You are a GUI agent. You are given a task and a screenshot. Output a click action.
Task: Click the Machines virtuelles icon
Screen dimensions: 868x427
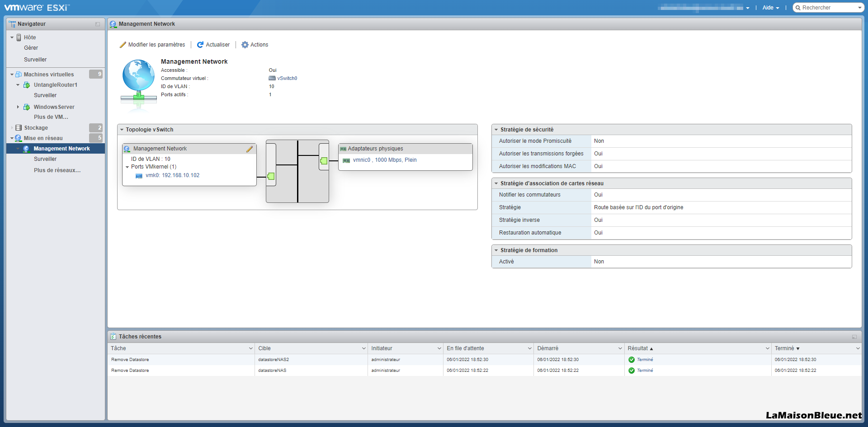coord(19,75)
